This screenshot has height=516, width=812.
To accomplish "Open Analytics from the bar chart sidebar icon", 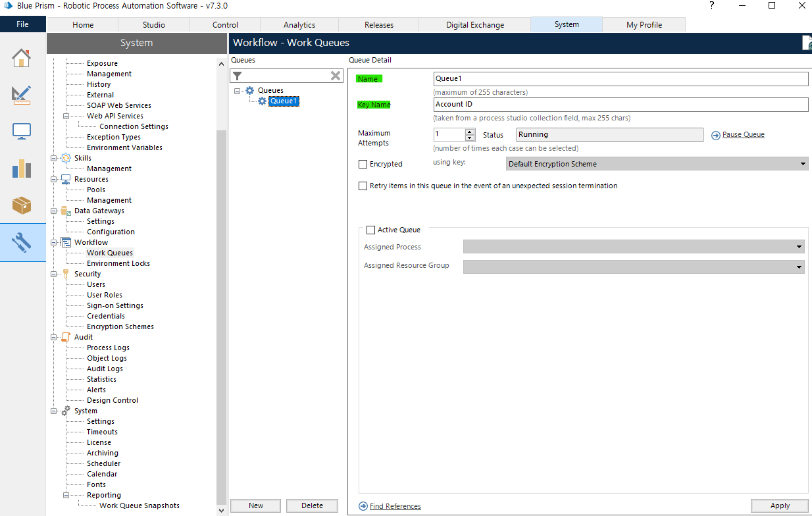I will [x=22, y=168].
